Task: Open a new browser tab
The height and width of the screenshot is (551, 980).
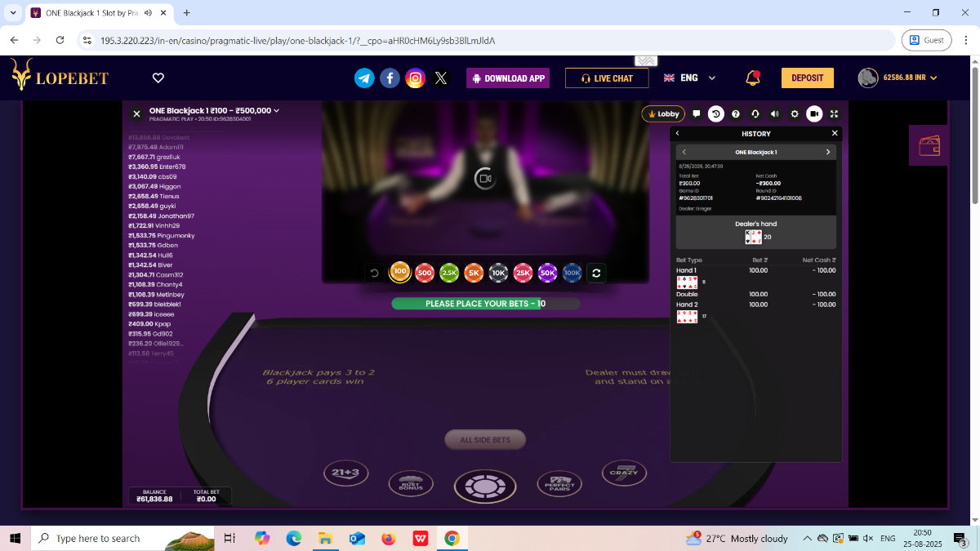Action: tap(187, 13)
